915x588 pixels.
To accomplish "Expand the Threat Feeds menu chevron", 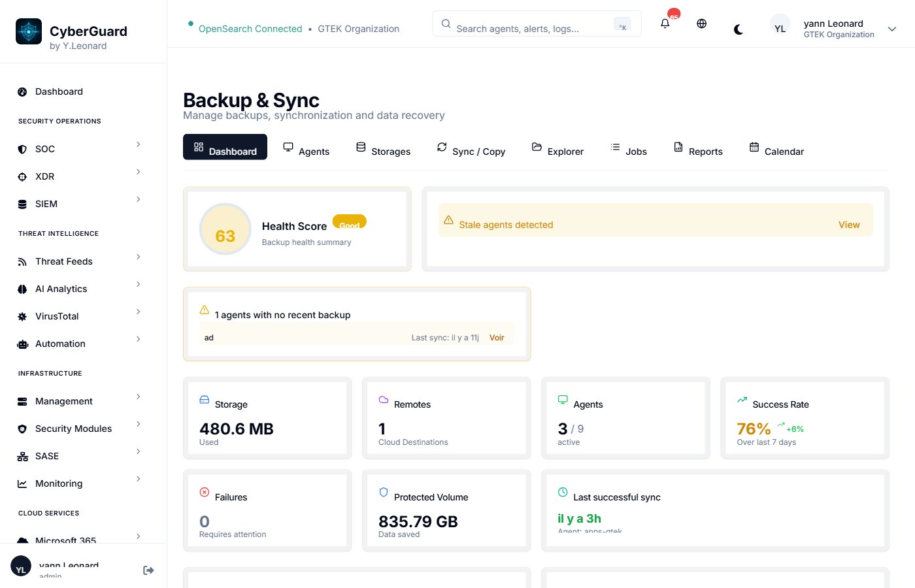I will (138, 257).
